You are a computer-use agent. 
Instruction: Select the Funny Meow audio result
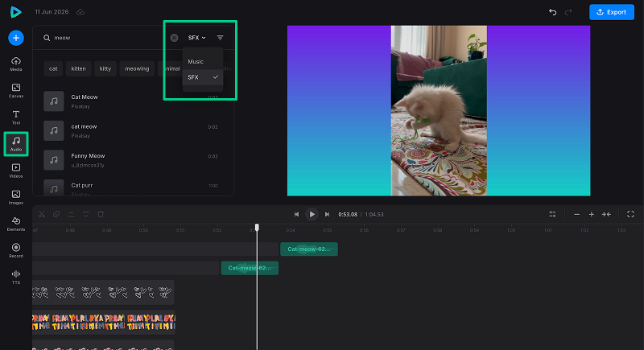(131, 160)
